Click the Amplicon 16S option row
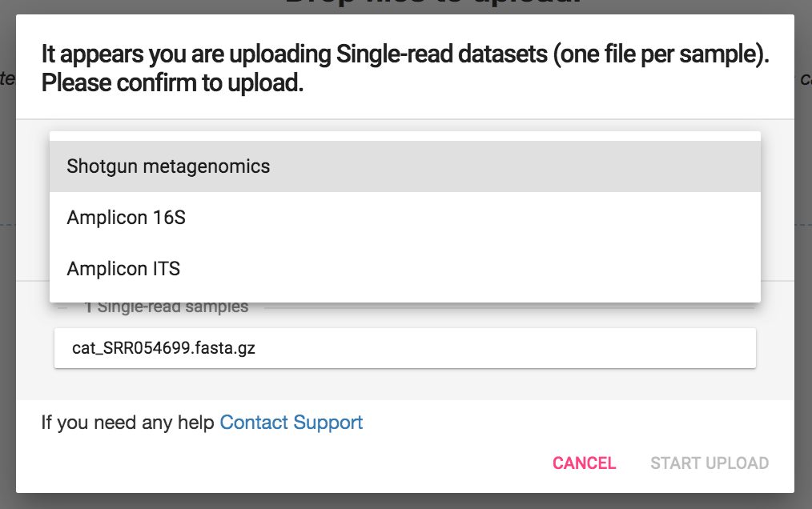 404,216
